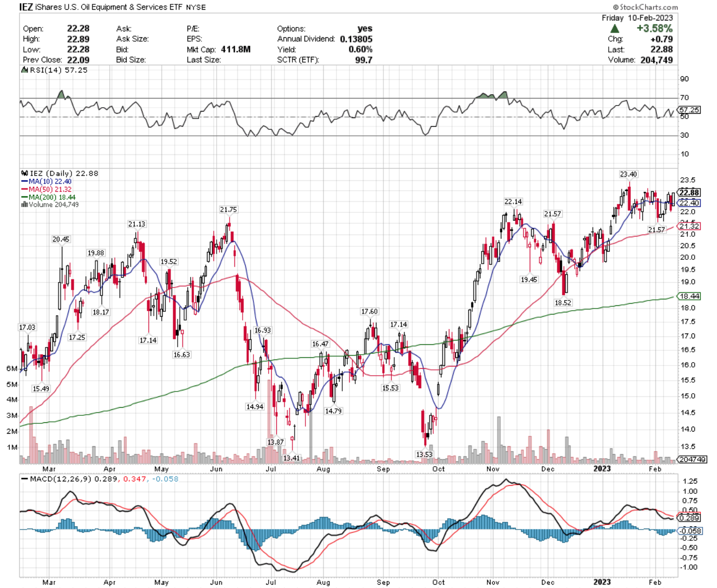Click the Last value 22.88 in header

click(x=662, y=49)
